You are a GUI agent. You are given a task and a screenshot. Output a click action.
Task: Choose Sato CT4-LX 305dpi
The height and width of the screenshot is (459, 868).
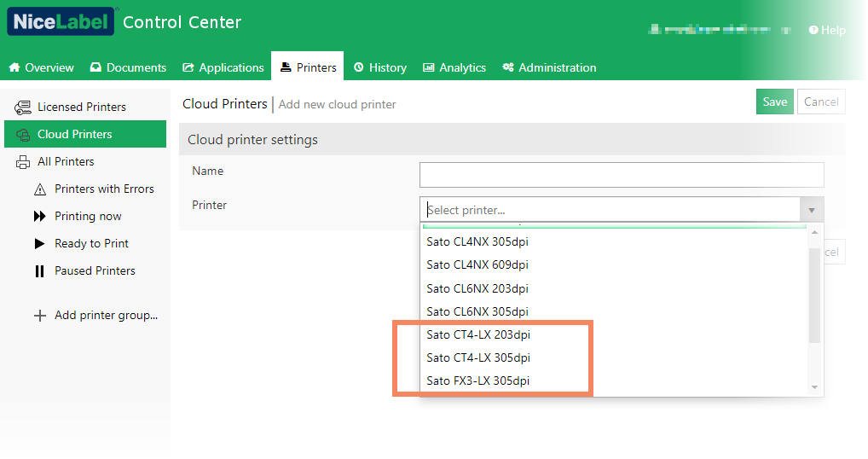tap(613, 358)
